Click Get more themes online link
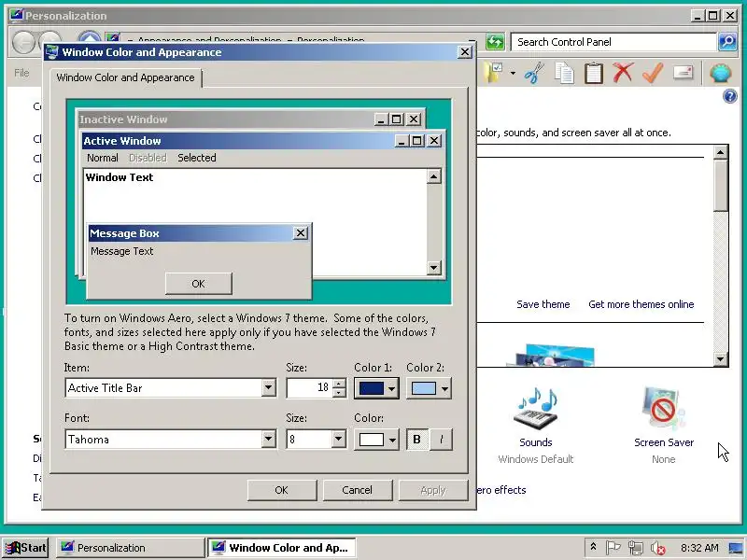 641,304
